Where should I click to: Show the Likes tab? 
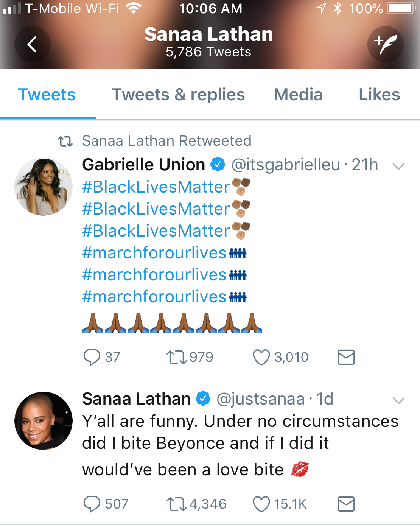pyautogui.click(x=379, y=95)
